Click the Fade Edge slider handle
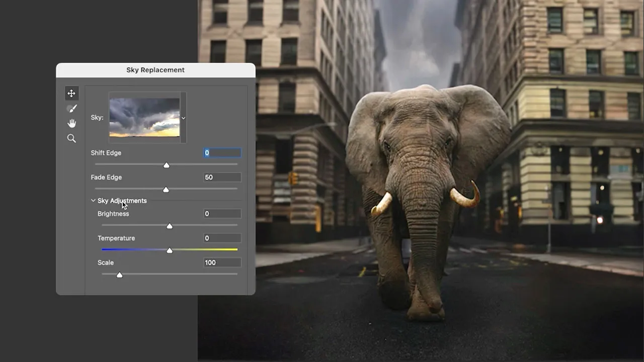644x362 pixels. coord(166,190)
